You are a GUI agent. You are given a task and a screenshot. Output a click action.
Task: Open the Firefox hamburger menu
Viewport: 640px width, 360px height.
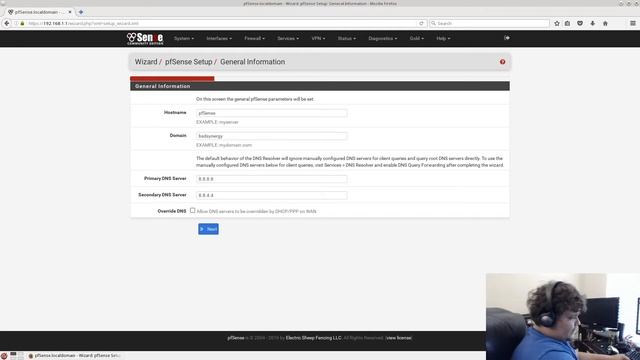pyautogui.click(x=633, y=23)
